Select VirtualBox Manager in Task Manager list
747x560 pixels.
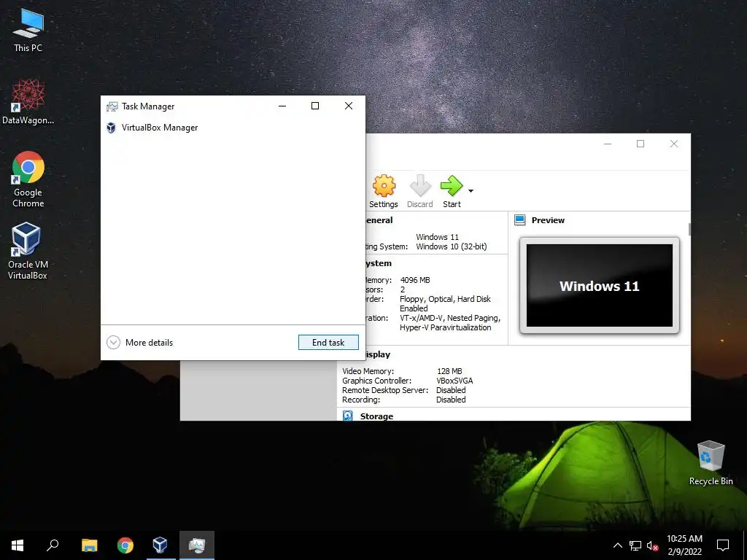point(233,128)
